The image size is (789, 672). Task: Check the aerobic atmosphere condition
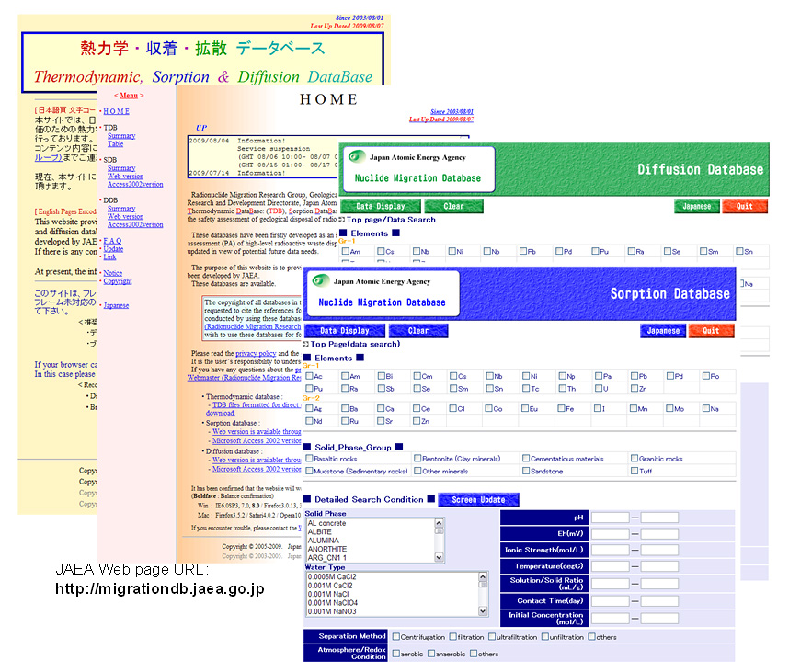(x=396, y=654)
